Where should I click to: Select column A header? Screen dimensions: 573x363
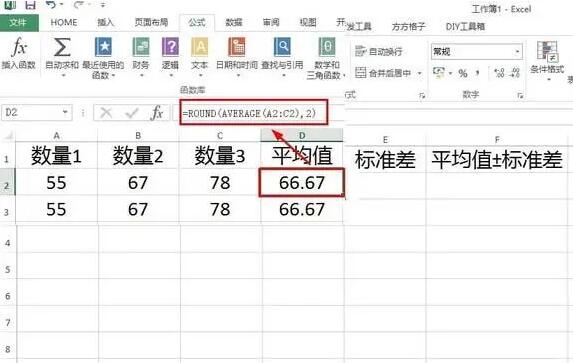coord(57,136)
